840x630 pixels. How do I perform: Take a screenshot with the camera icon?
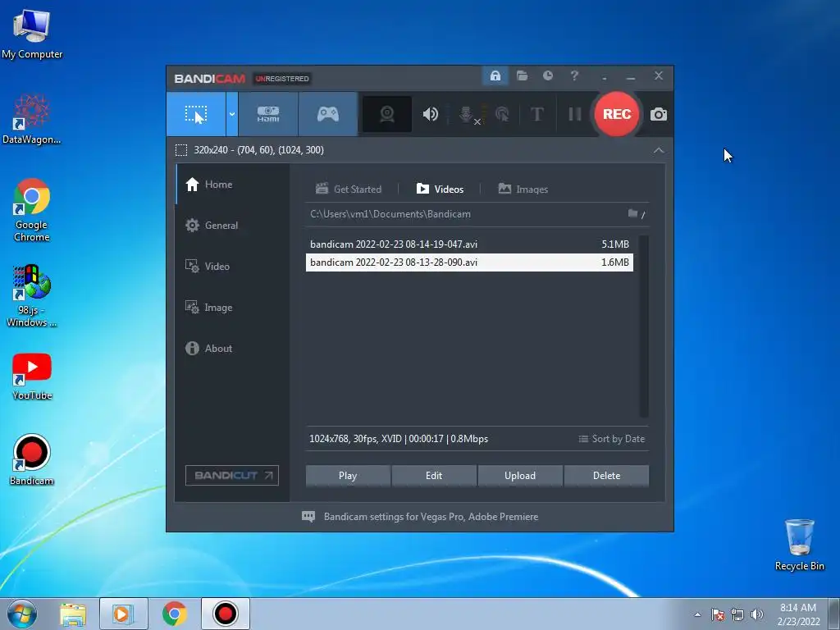point(659,114)
